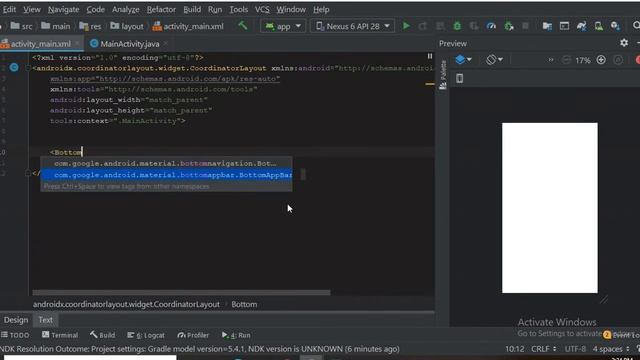Open the vertical Palette tab
The height and width of the screenshot is (360, 640).
point(443,75)
